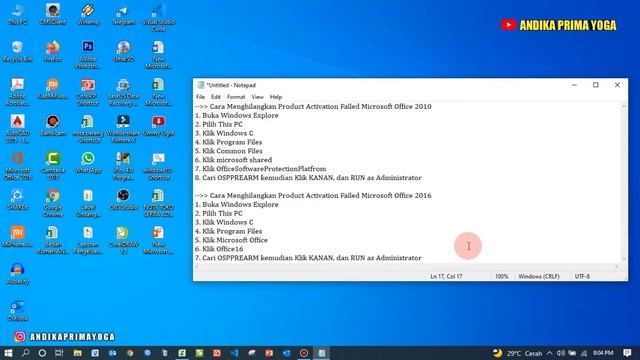The height and width of the screenshot is (360, 640).
Task: Open the Adobe Photoshop desktop shortcut
Action: [88, 55]
